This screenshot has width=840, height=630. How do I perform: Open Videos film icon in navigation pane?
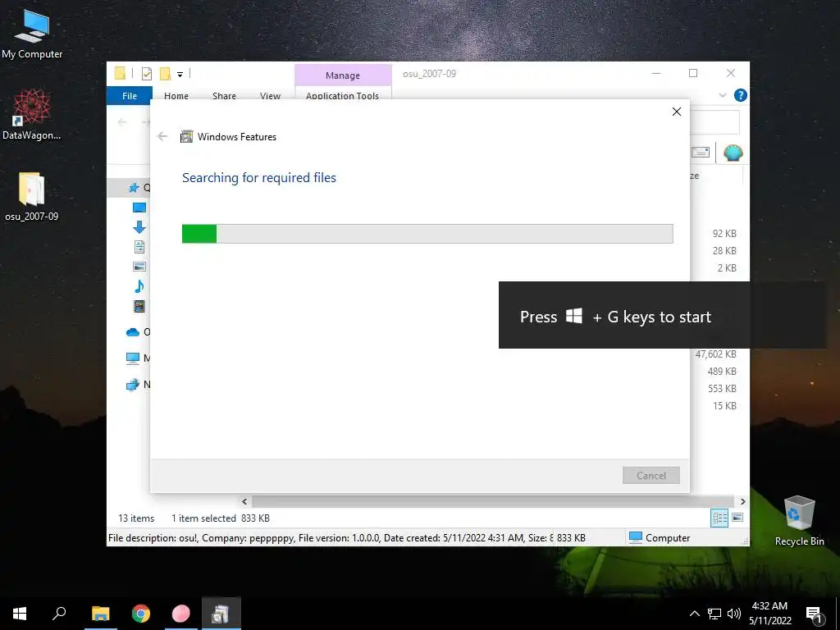pyautogui.click(x=139, y=307)
